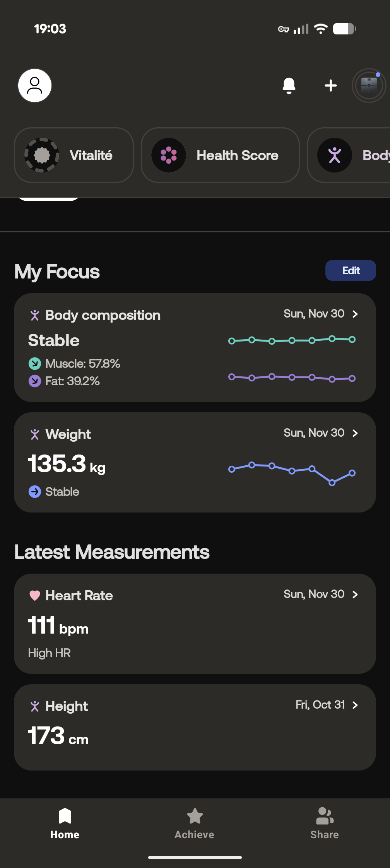This screenshot has width=390, height=868.
Task: Select the Vitalité chip label
Action: point(91,155)
